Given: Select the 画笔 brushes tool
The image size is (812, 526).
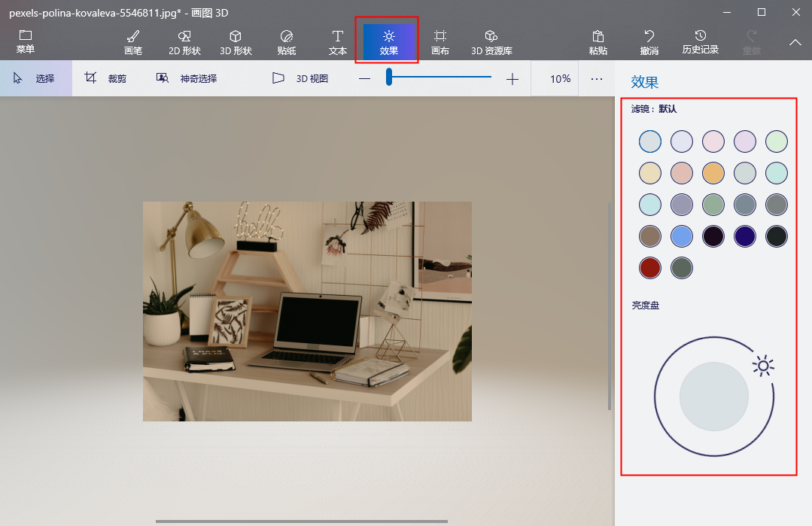Looking at the screenshot, I should coord(133,42).
